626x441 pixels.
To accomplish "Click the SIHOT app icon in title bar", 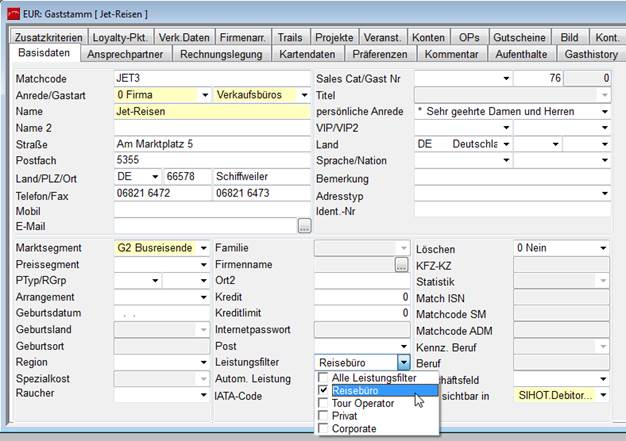I will click(x=13, y=14).
